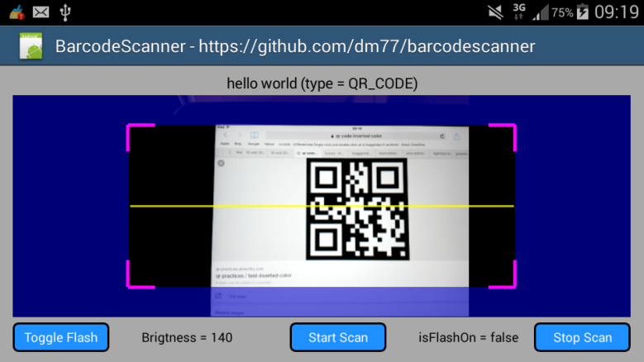Viewport: 644px width, 362px height.
Task: Tap the 'Brigtness = 140' label
Action: [187, 337]
